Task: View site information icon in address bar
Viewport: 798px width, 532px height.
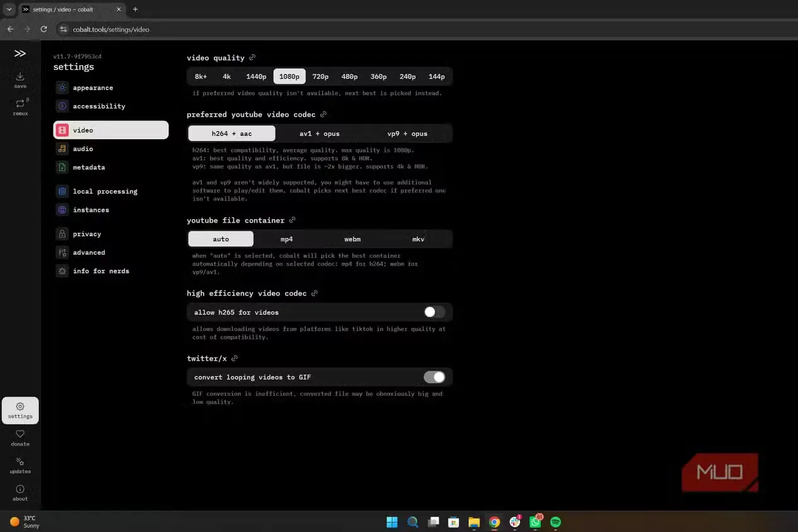Action: coord(63,29)
